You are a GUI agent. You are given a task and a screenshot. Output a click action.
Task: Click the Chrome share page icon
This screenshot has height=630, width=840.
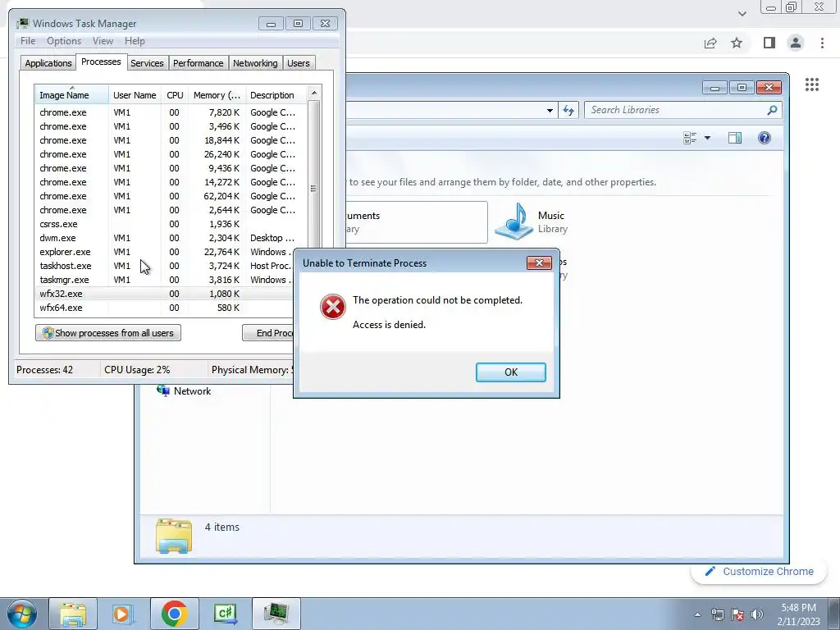click(x=710, y=43)
